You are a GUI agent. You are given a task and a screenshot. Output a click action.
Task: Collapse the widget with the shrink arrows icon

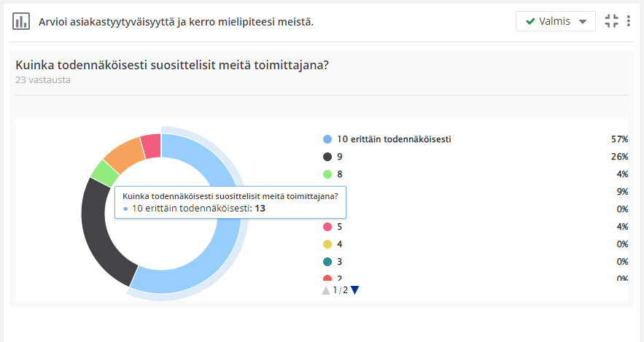tap(611, 21)
